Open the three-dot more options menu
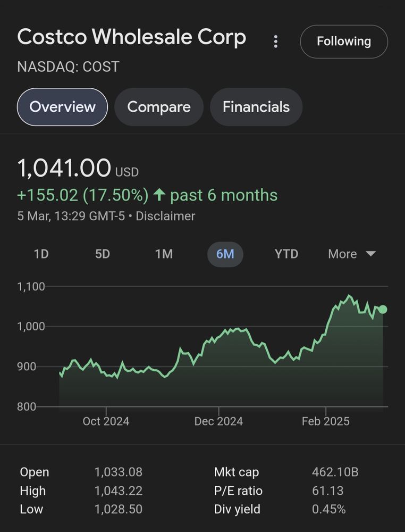The width and height of the screenshot is (405, 532). (x=275, y=41)
